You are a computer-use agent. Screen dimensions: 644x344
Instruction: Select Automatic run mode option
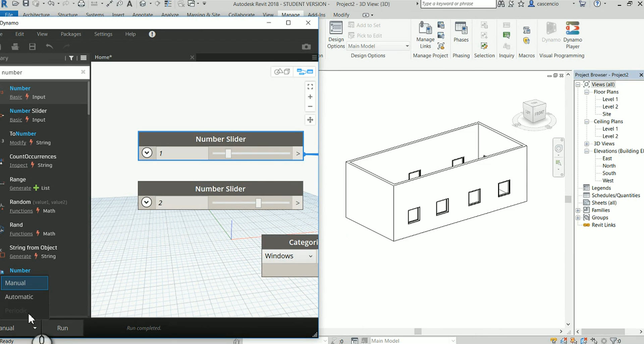click(x=19, y=297)
